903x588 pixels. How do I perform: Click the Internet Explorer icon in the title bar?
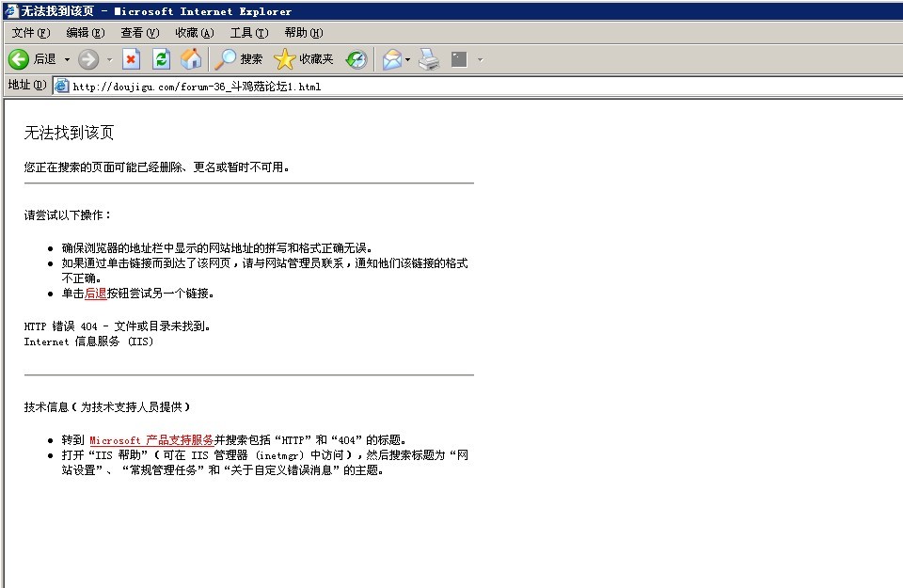[11, 11]
